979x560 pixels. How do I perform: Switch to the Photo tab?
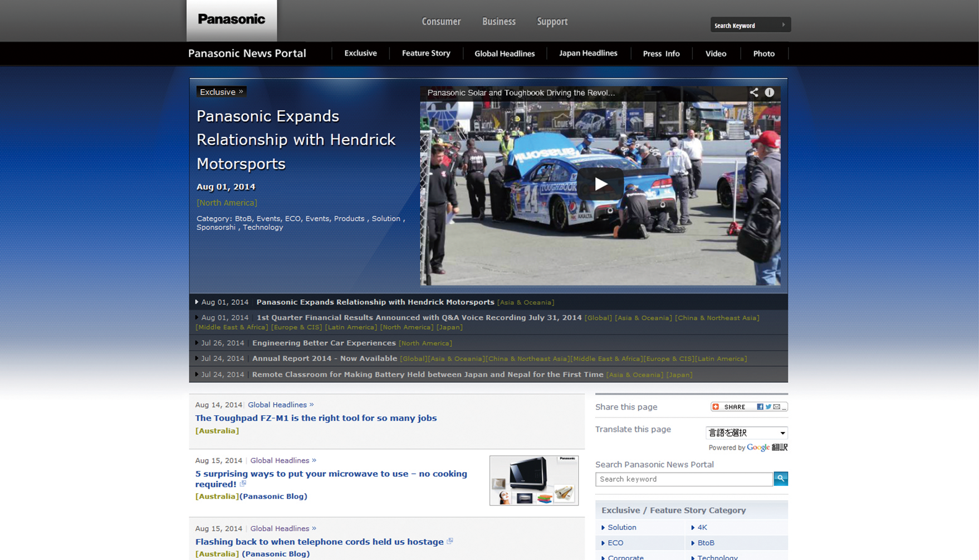click(763, 53)
